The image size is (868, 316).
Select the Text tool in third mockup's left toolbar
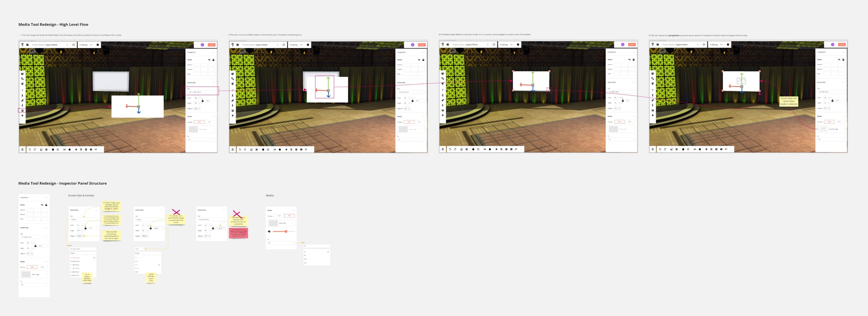point(443,90)
